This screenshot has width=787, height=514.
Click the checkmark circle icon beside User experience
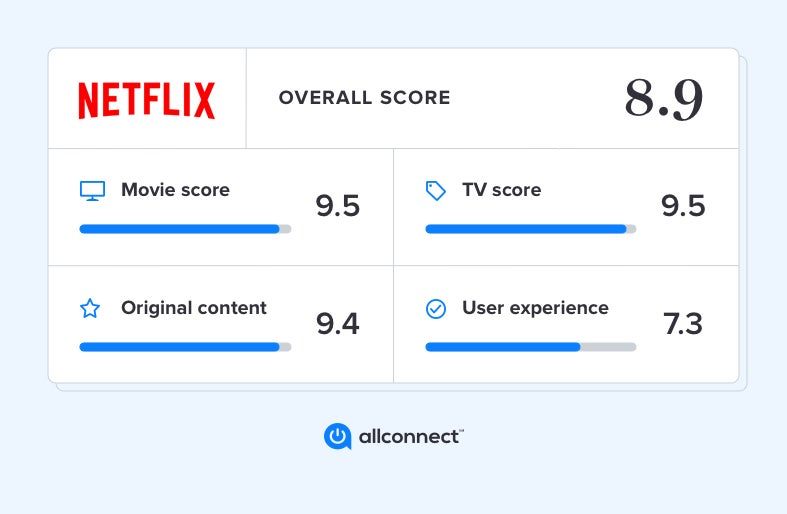coord(436,309)
